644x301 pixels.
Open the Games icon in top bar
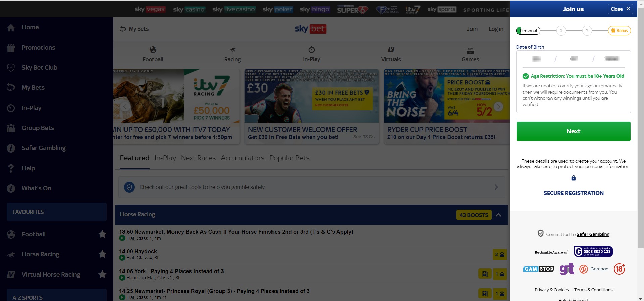[x=470, y=51]
